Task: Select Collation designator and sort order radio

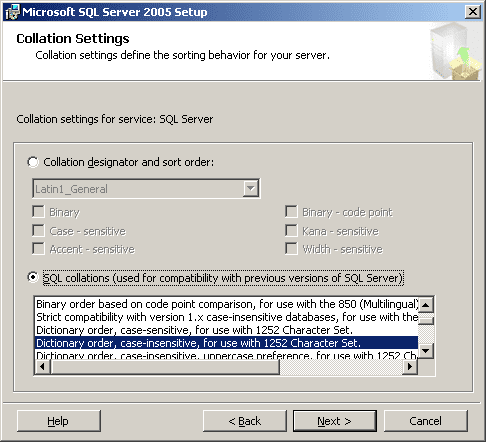Action: coord(33,162)
